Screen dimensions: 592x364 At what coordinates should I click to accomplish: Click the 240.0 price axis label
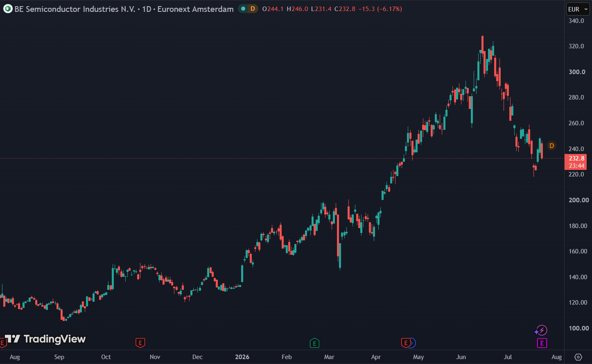pyautogui.click(x=576, y=149)
